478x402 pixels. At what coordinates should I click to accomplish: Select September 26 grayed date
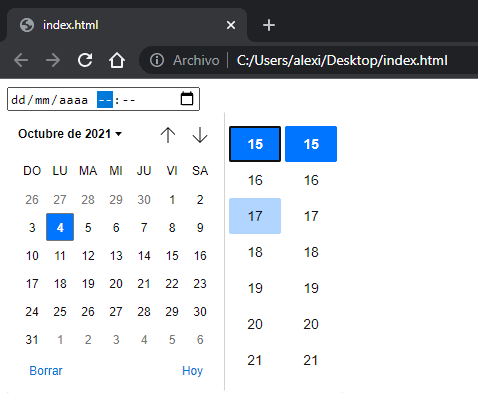pos(32,200)
